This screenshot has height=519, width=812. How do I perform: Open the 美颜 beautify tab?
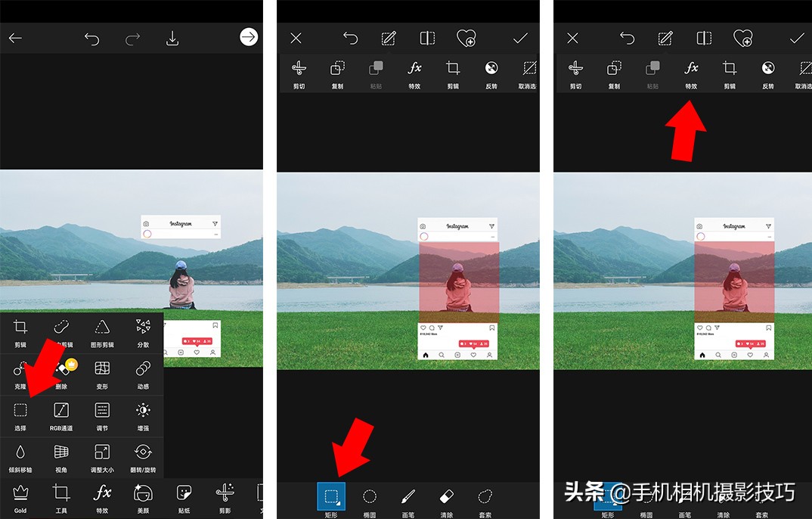click(x=143, y=499)
